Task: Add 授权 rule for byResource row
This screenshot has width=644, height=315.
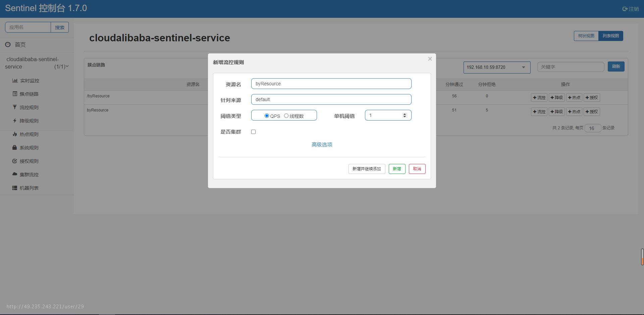Action: pyautogui.click(x=592, y=112)
